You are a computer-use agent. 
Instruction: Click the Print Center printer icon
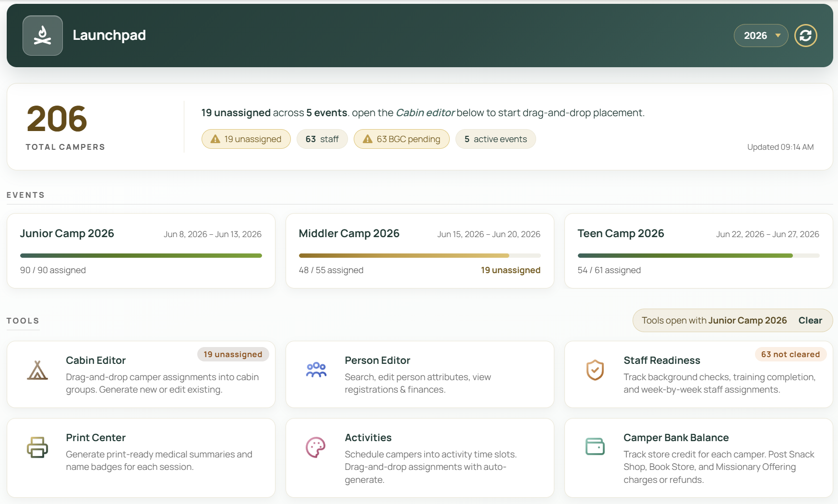(37, 447)
